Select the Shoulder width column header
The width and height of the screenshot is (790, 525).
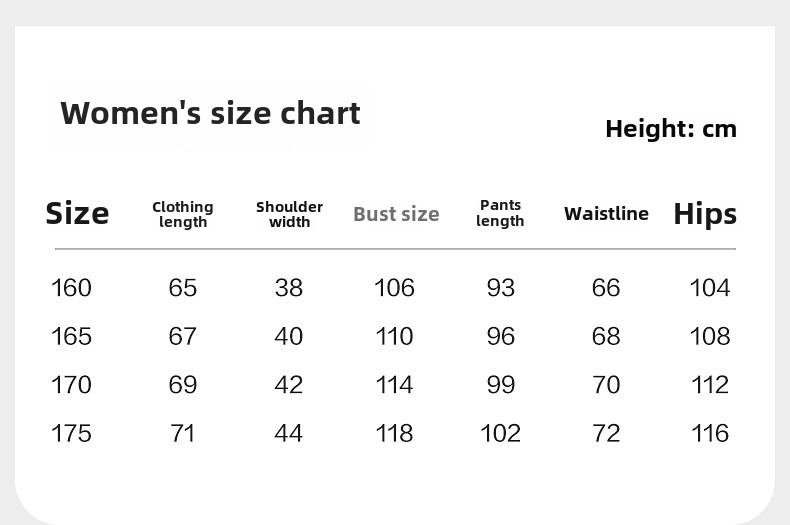(x=289, y=214)
